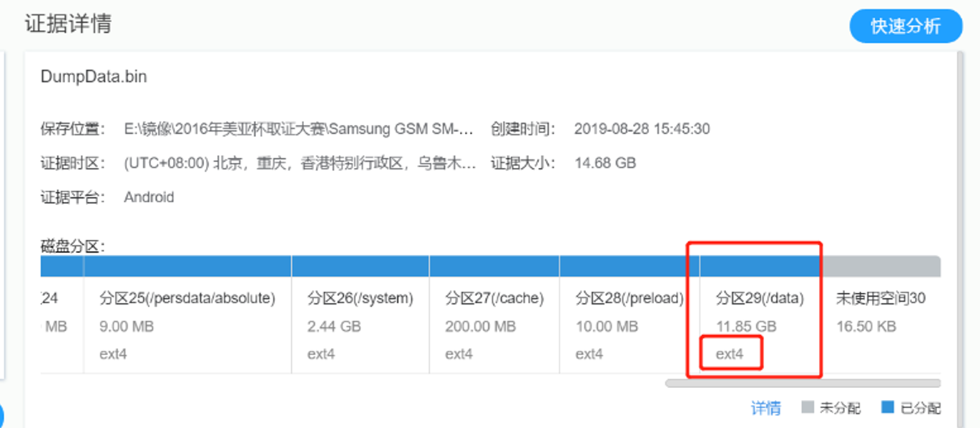Image resolution: width=980 pixels, height=428 pixels.
Task: Click evidence size value 14.68 GB
Action: pos(605,163)
